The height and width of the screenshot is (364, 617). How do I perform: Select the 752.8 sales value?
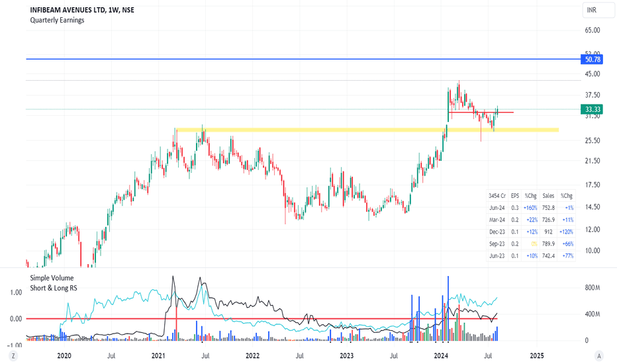pyautogui.click(x=548, y=208)
